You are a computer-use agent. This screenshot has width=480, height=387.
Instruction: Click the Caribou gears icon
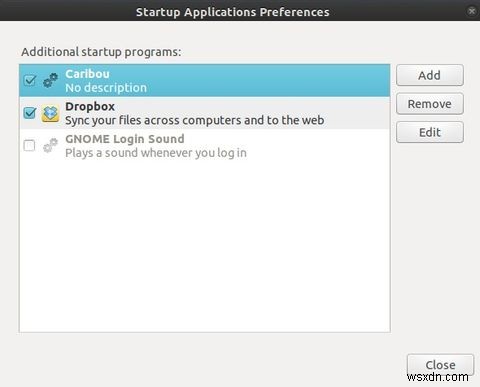click(x=50, y=80)
